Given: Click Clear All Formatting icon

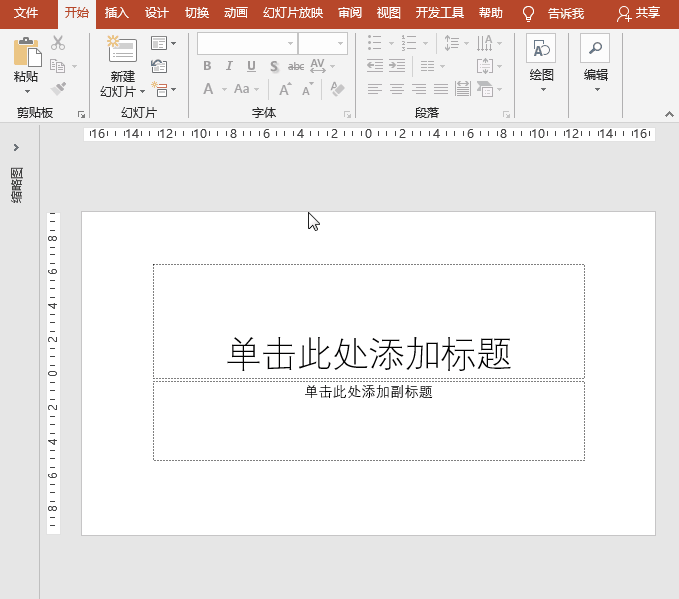Looking at the screenshot, I should 337,89.
